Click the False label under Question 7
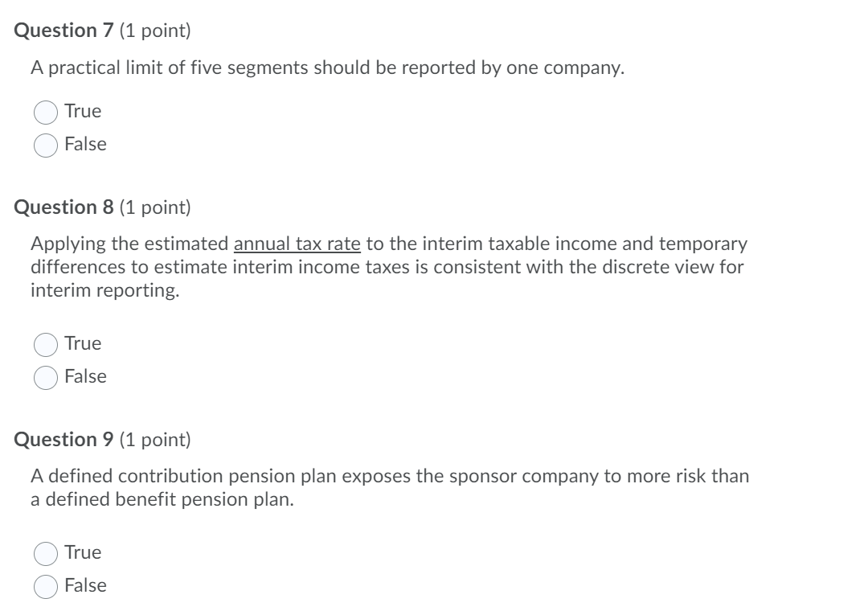The height and width of the screenshot is (611, 868). click(85, 144)
